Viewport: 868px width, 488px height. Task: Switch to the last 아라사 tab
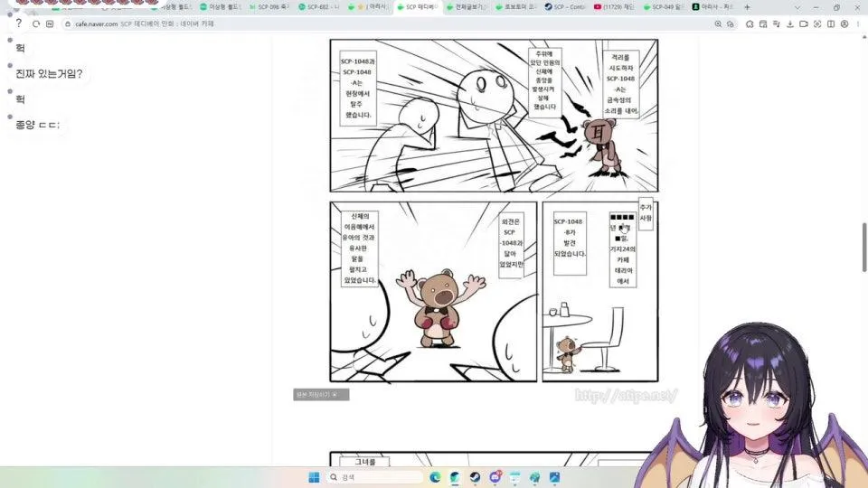tap(713, 7)
